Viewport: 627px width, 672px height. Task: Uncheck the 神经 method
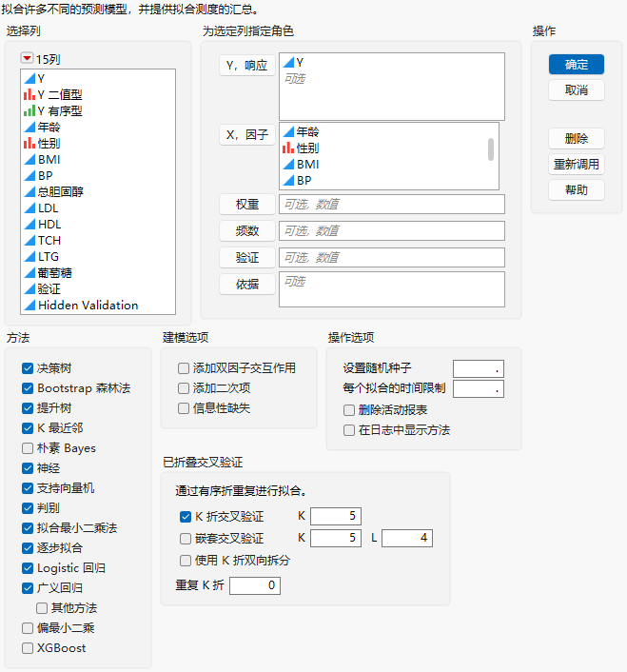click(x=28, y=468)
